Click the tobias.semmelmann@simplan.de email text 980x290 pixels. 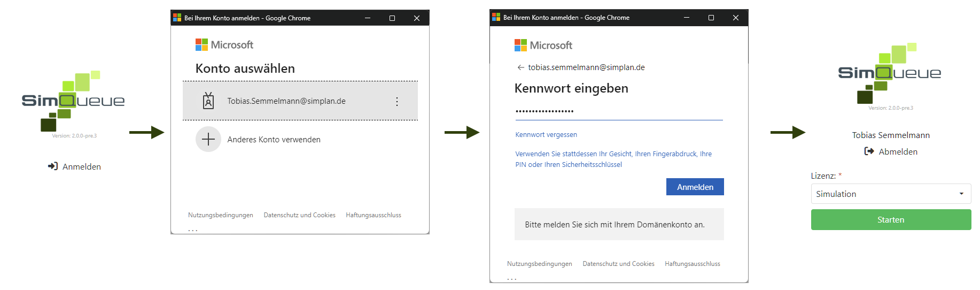[586, 67]
